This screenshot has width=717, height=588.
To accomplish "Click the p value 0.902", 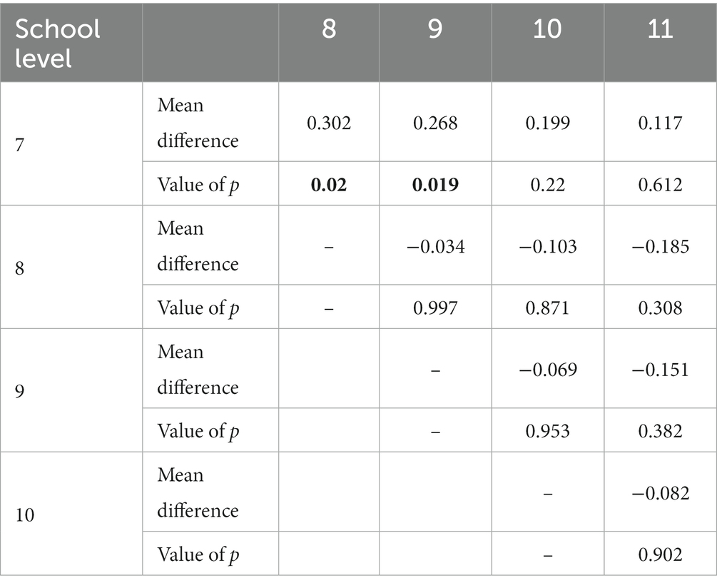I will 661,554.
